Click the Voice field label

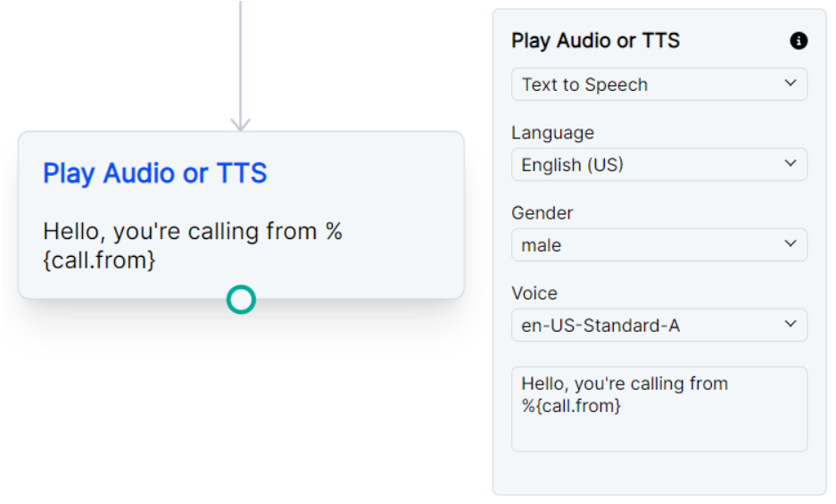(534, 293)
